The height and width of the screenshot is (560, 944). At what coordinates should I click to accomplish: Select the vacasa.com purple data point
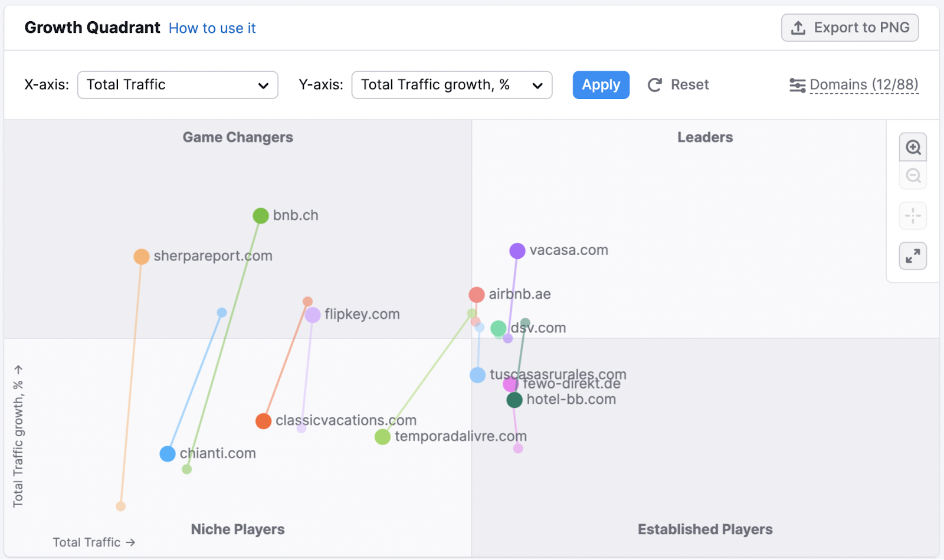[x=517, y=251]
